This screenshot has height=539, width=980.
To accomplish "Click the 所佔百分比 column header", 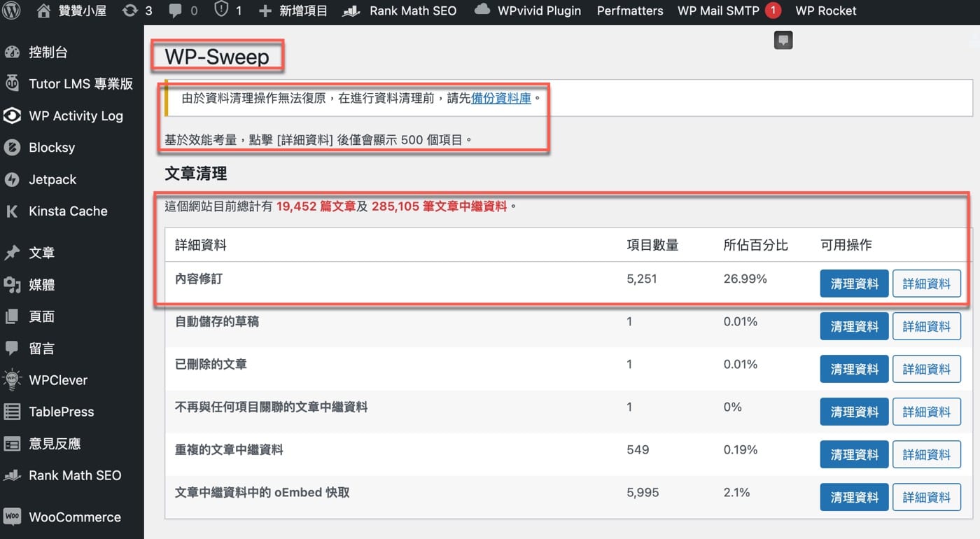I will [755, 245].
